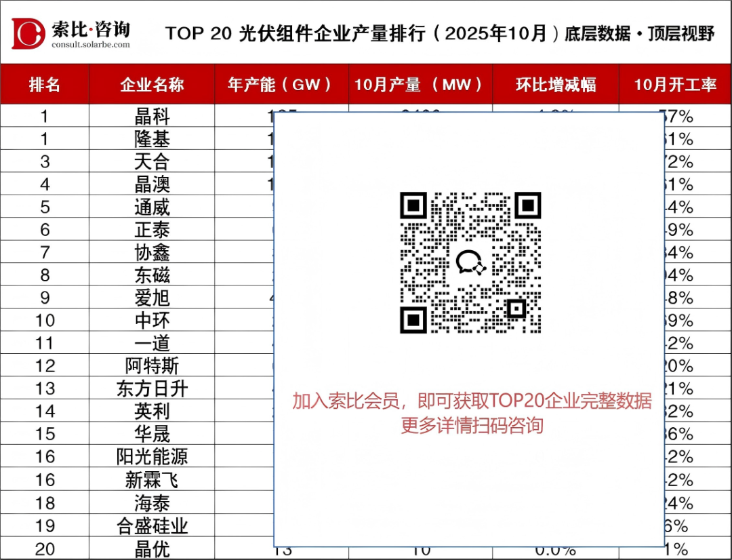Select the 晶科 company cell
Viewport: 732px width, 560px height.
pyautogui.click(x=152, y=117)
